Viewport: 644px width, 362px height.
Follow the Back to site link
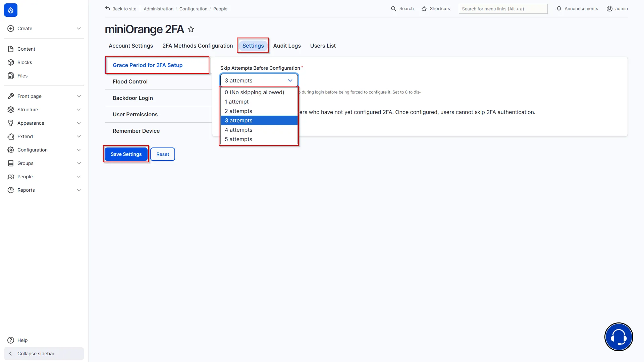[121, 9]
